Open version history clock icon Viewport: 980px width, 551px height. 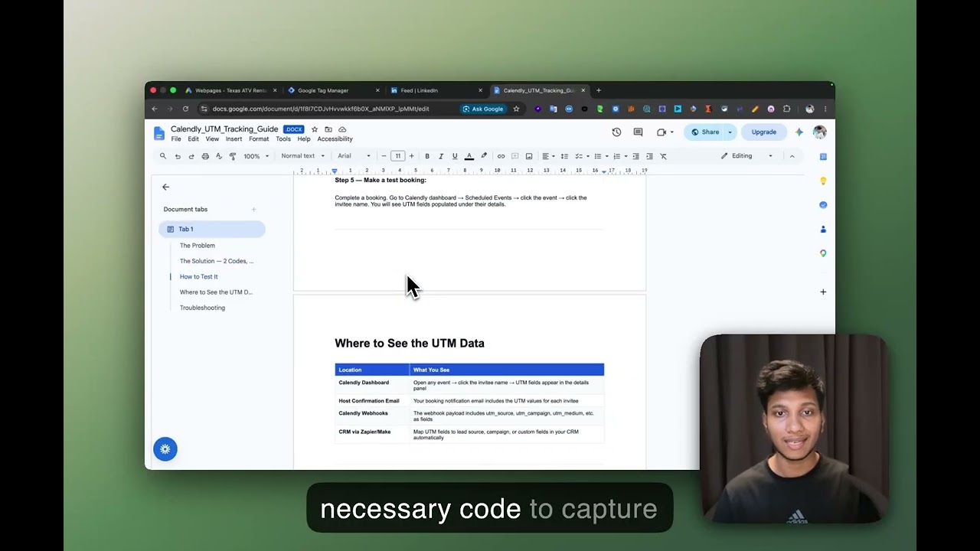click(616, 132)
